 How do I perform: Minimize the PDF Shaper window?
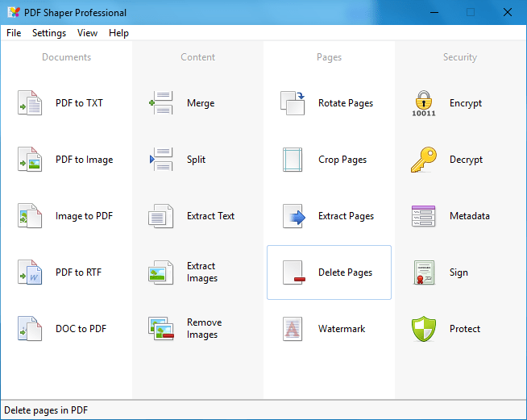(434, 12)
